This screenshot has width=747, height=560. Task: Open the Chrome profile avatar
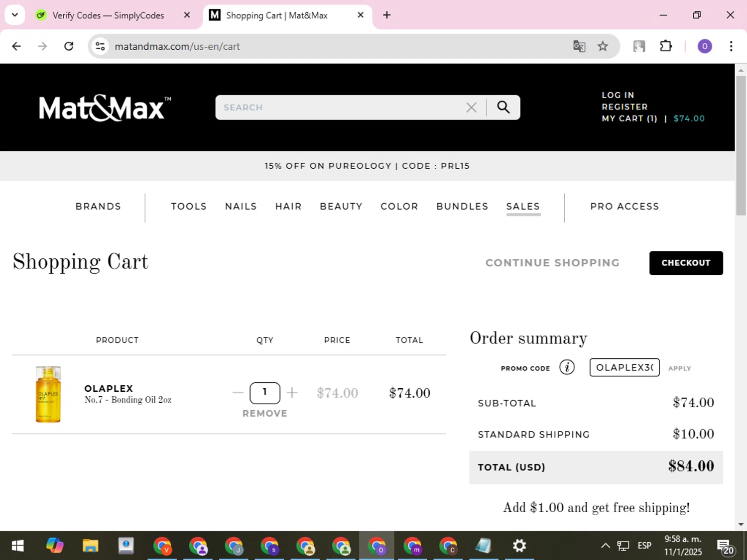point(704,46)
